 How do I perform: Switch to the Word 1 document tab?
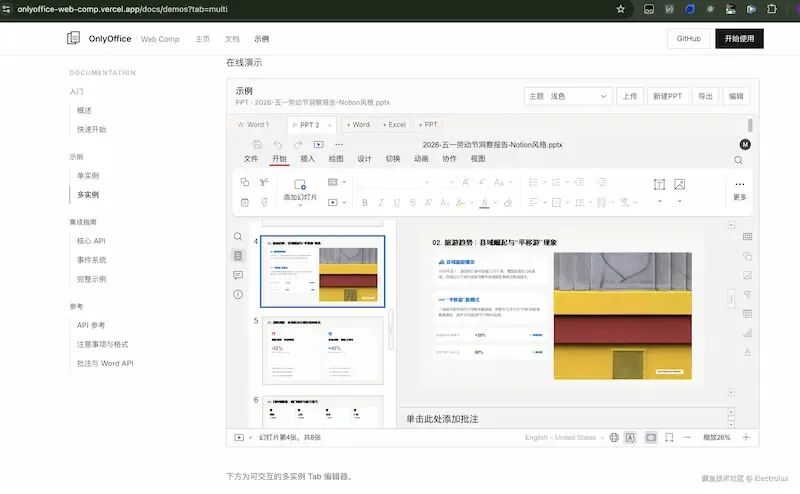(x=254, y=125)
